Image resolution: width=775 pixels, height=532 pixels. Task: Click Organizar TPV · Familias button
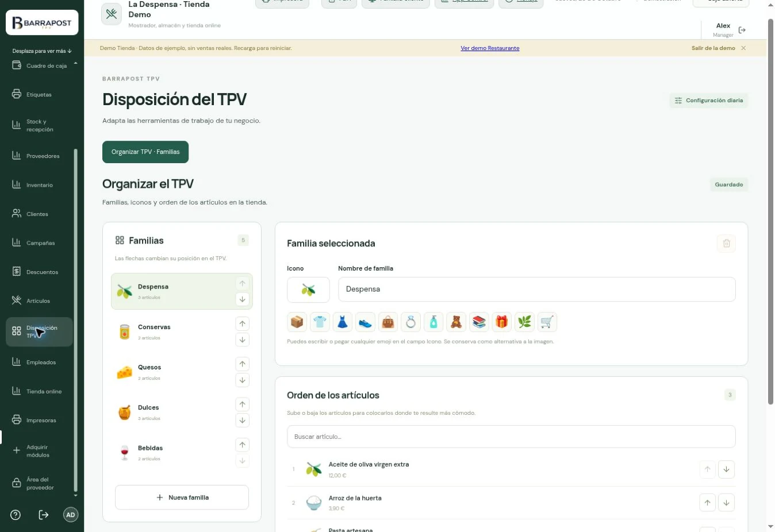click(x=145, y=152)
